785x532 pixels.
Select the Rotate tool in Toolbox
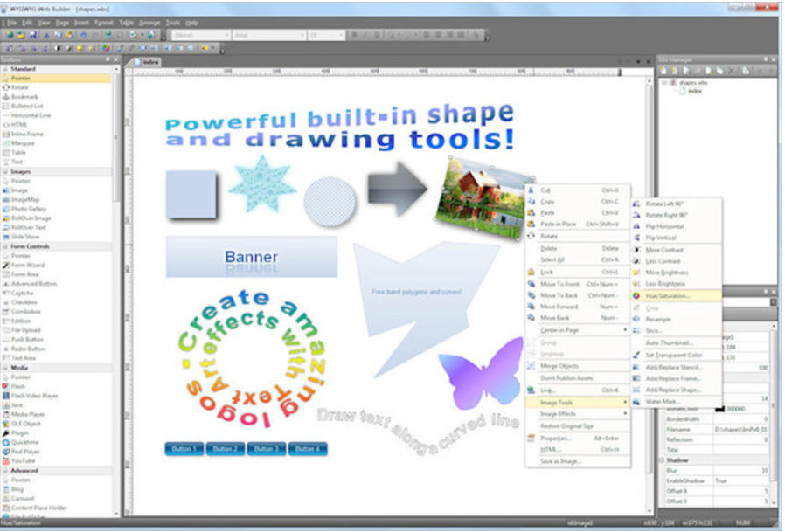[x=26, y=86]
